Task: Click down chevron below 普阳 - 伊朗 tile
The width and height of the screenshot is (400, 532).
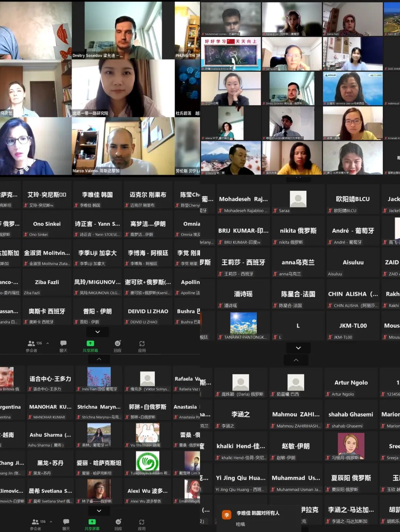Action: coord(97,332)
